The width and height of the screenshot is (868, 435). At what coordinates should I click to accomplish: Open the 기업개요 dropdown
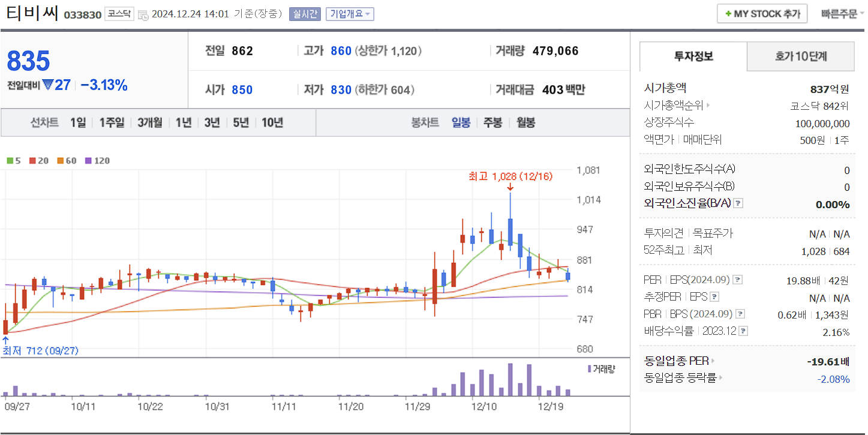[349, 14]
